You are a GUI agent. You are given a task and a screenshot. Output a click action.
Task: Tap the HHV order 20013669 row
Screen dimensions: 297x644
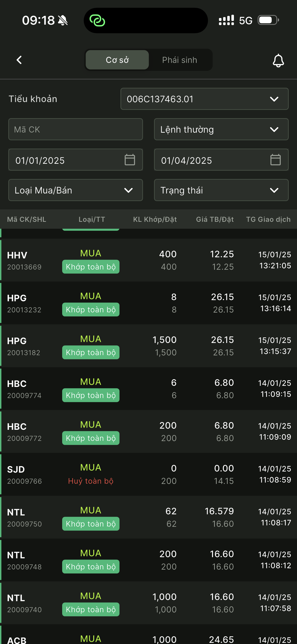(148, 260)
